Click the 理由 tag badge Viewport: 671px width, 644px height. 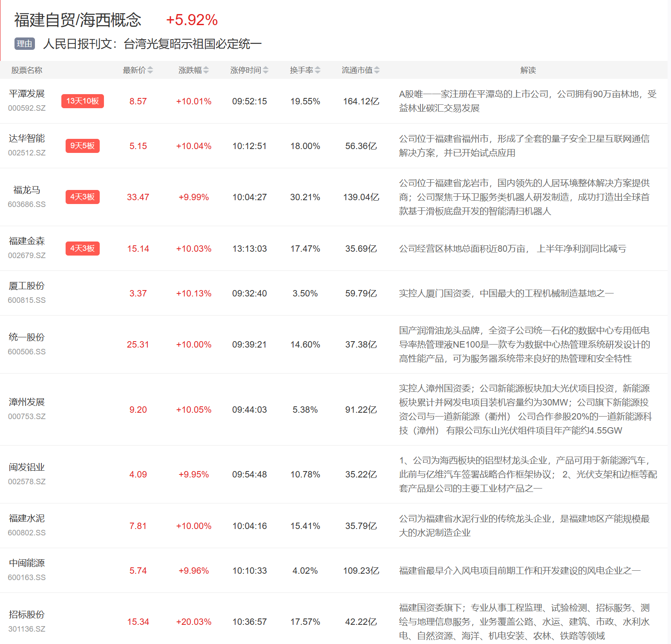[25, 44]
